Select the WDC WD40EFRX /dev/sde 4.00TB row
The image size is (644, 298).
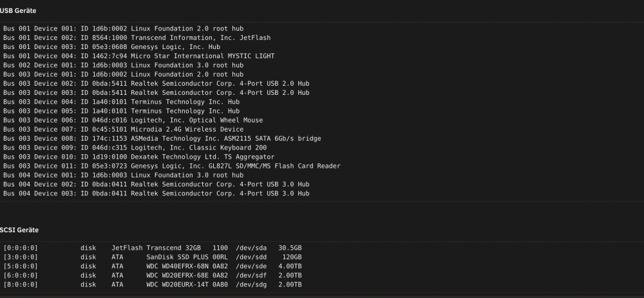[x=153, y=266]
